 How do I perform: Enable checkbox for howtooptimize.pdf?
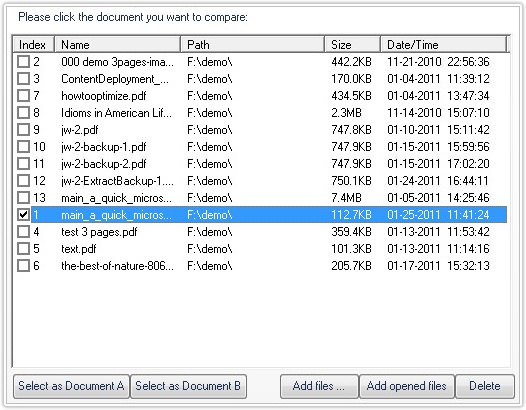(x=23, y=96)
